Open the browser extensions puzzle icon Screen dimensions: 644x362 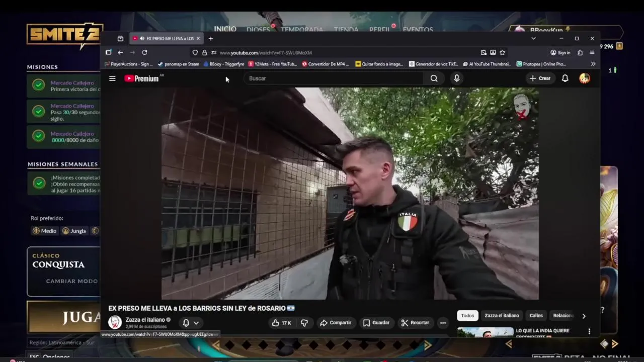tap(580, 52)
